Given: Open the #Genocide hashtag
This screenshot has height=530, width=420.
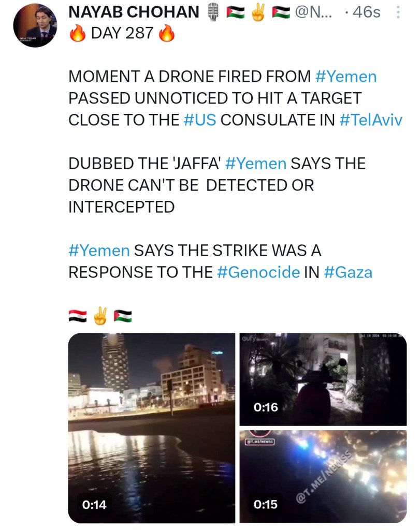Looking at the screenshot, I should 257,272.
